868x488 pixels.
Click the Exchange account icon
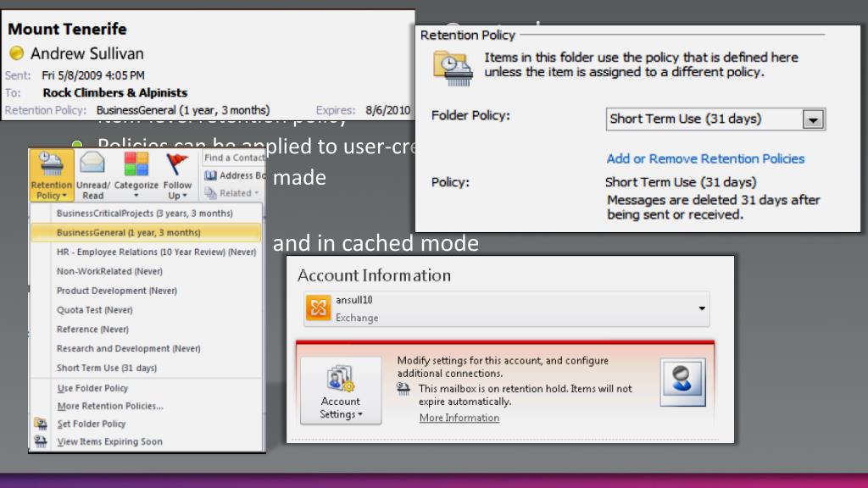[x=319, y=308]
